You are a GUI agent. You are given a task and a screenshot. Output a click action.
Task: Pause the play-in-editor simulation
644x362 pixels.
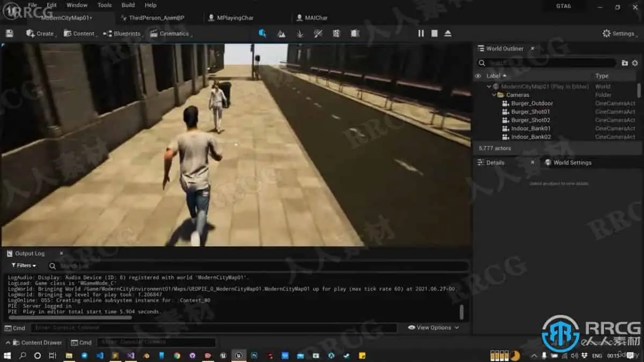pyautogui.click(x=421, y=33)
